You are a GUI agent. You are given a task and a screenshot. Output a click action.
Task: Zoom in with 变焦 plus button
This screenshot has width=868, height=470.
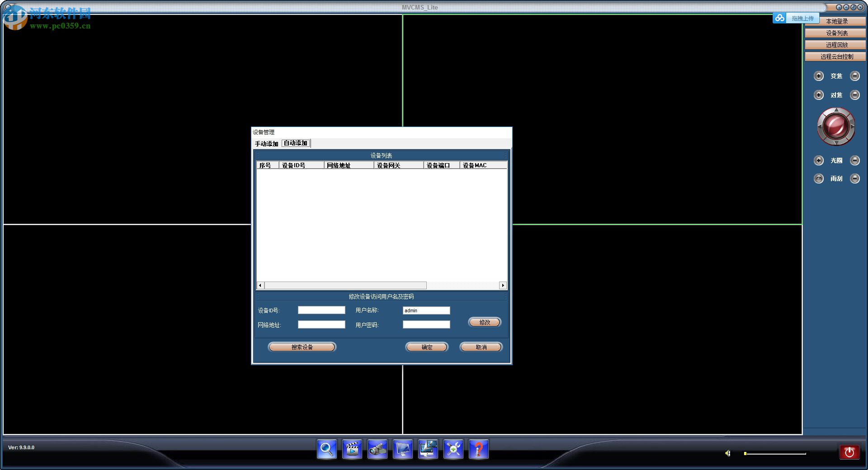[819, 76]
